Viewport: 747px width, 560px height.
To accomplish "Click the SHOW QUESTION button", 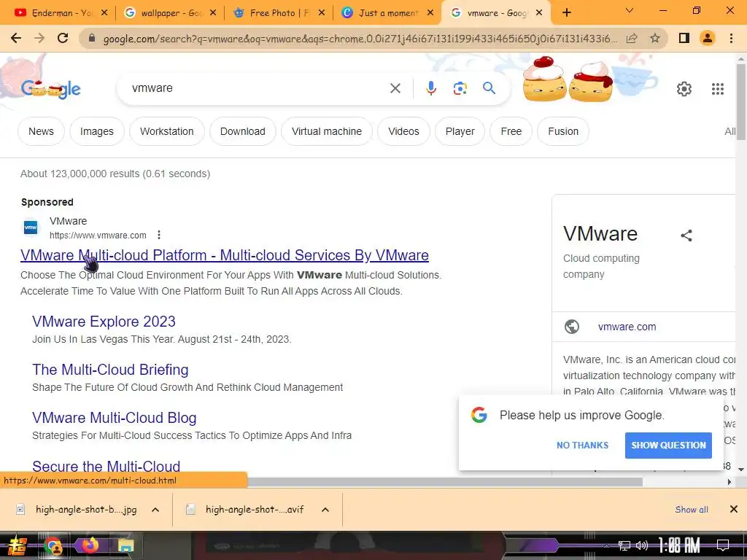I will (x=668, y=446).
